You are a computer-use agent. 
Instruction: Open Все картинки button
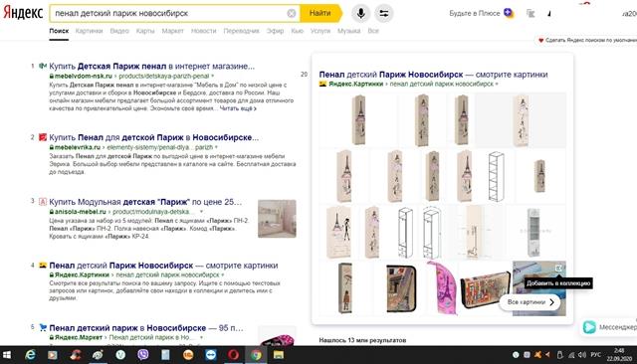[531, 302]
